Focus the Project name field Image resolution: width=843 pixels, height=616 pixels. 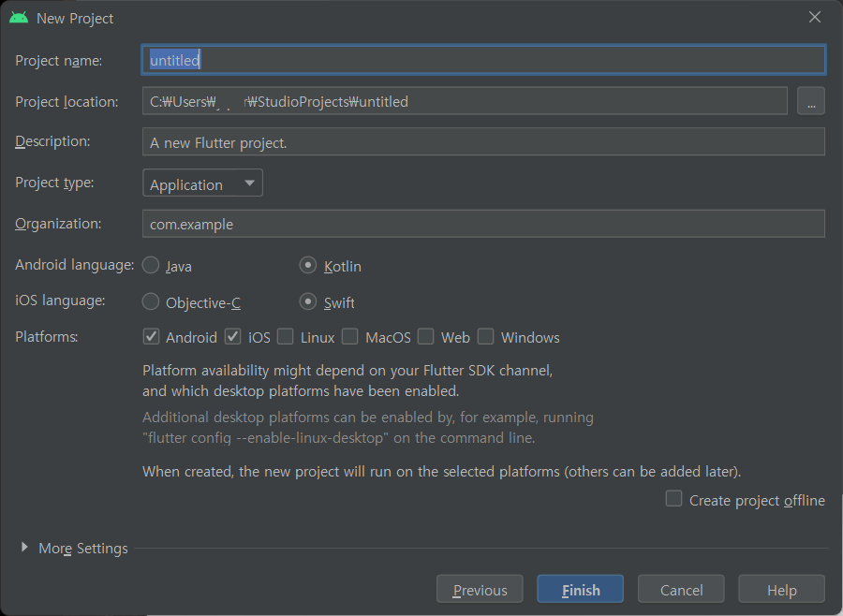483,60
